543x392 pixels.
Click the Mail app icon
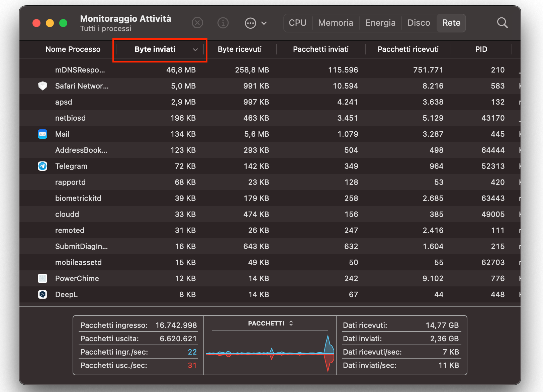42,134
